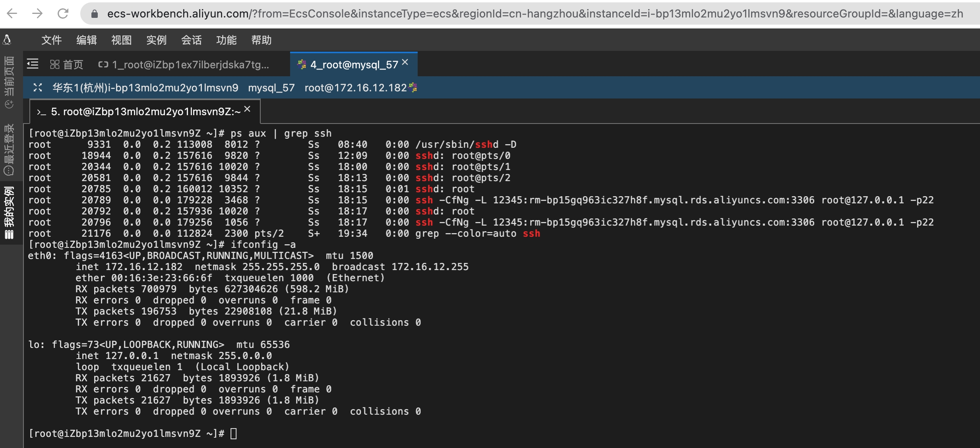The image size is (980, 448).
Task: Expand the 最近登录 sidebar panel
Action: point(9,150)
